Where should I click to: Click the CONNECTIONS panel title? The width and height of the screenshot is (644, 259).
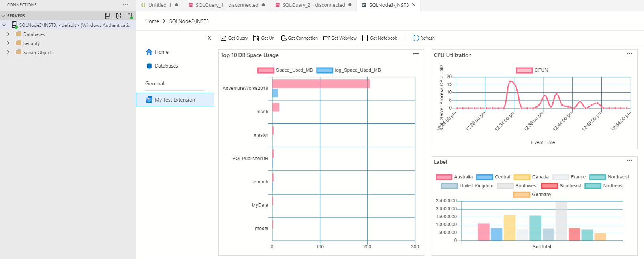pos(22,5)
